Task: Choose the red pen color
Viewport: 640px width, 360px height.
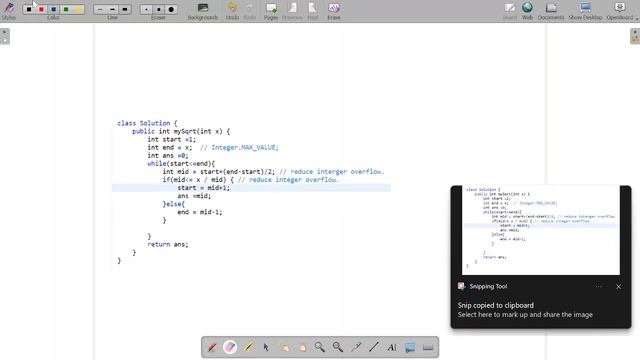Action: tap(41, 9)
